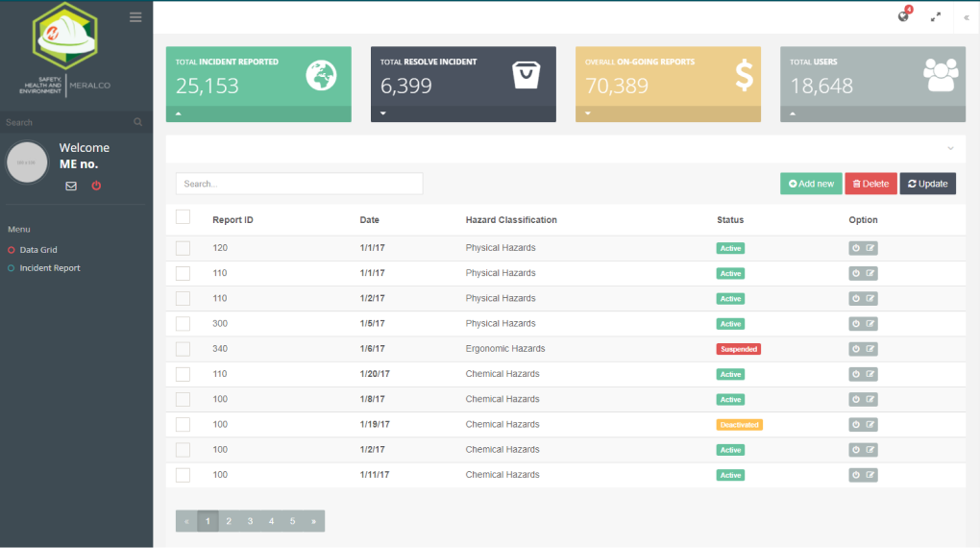Collapse the right panel with double chevron
Screen dimensions: 980x548
coord(966,17)
